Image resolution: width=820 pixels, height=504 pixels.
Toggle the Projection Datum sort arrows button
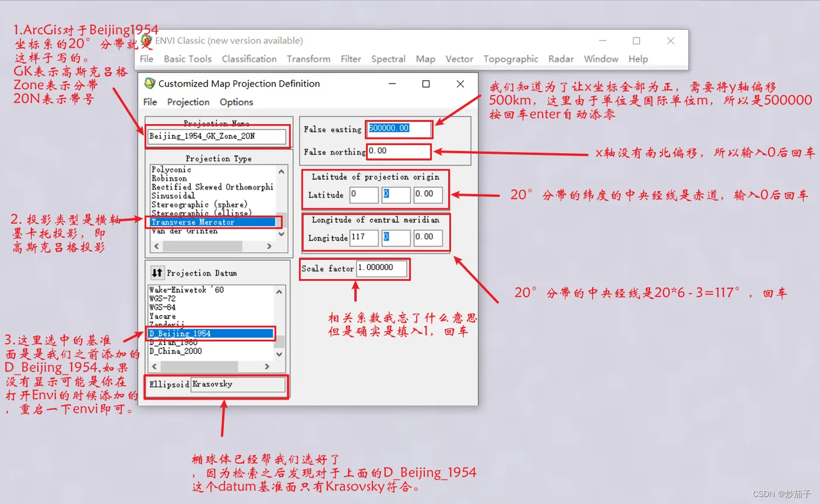click(x=157, y=273)
